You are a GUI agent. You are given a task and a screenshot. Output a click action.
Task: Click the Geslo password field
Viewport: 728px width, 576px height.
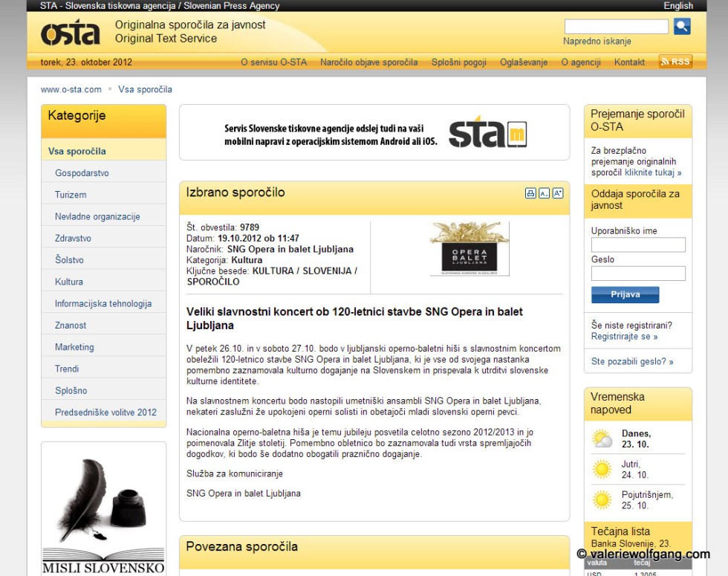(637, 273)
